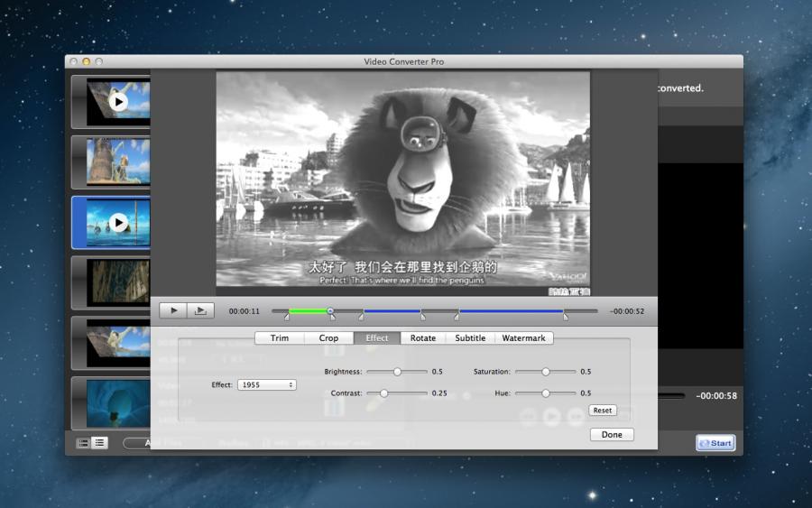Viewport: 812px width, 508px height.
Task: Adjust the Brightness slider
Action: click(x=397, y=372)
